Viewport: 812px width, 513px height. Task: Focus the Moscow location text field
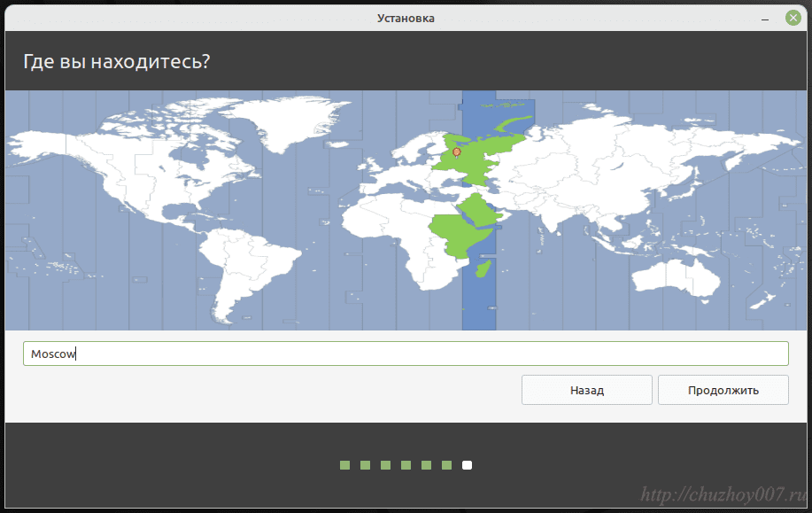406,354
